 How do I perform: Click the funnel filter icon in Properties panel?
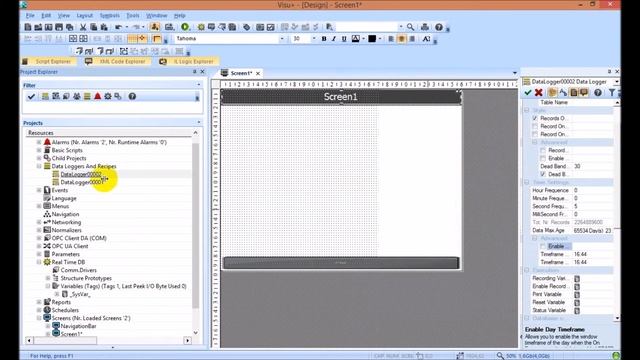[612, 93]
